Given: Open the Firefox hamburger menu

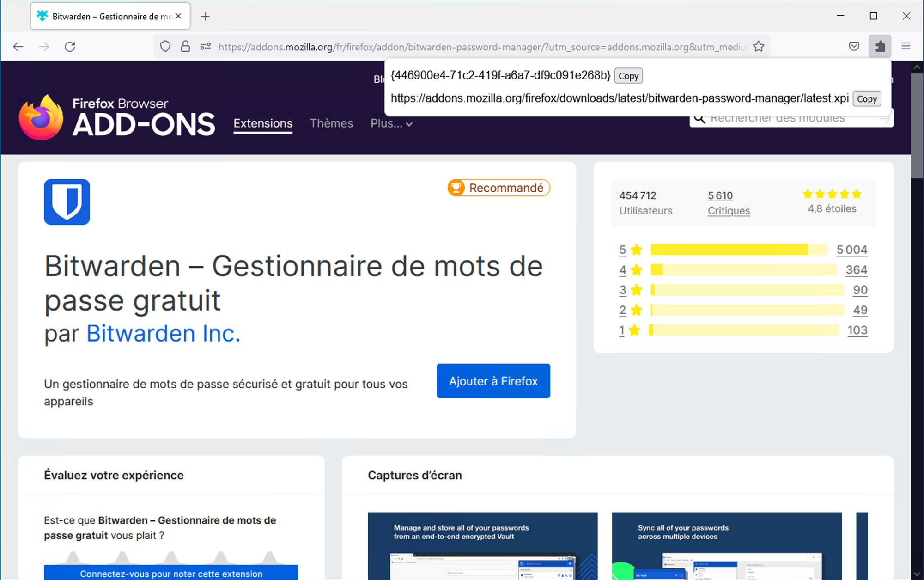Looking at the screenshot, I should (x=906, y=47).
